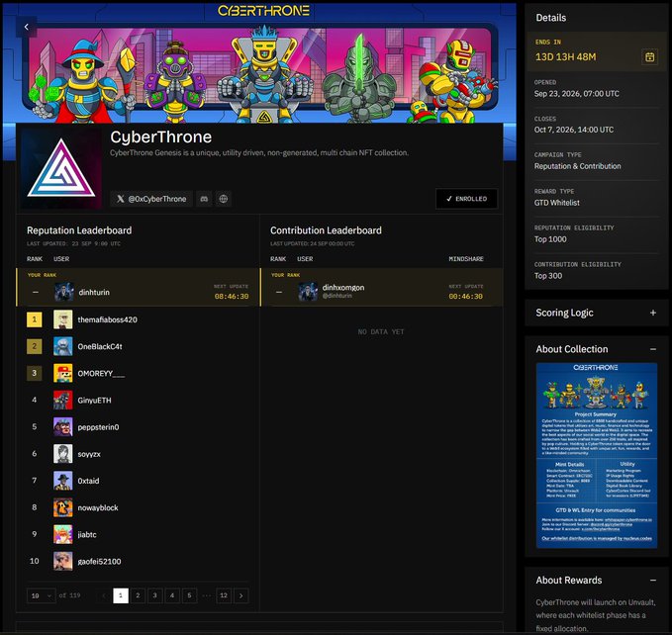The height and width of the screenshot is (635, 672).
Task: Click the 08:46:30 next update timer
Action: click(x=232, y=297)
